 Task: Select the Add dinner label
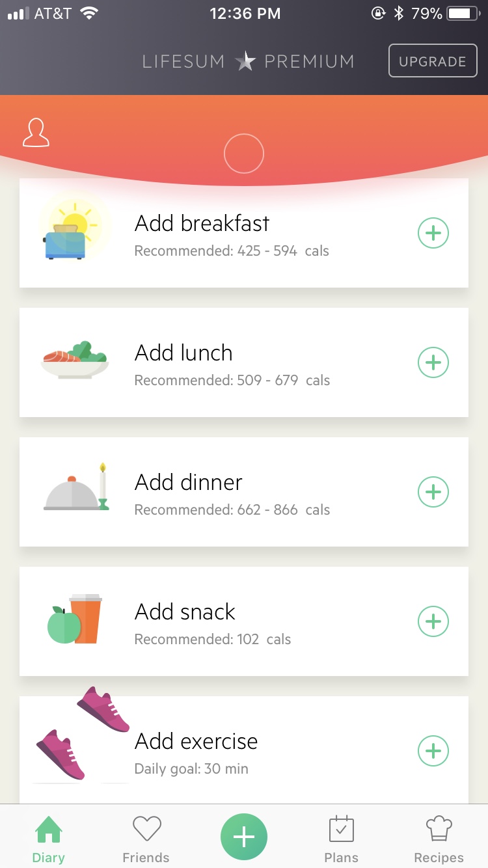click(189, 483)
